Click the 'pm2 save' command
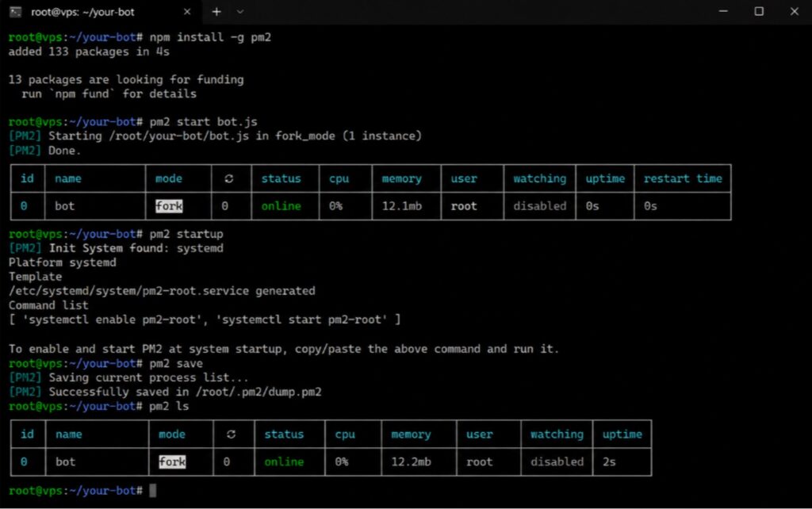The image size is (812, 509). 176,363
